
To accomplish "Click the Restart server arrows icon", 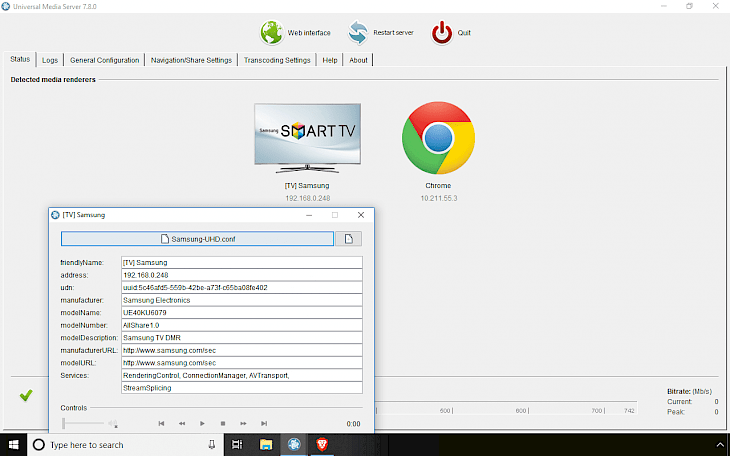I will (358, 33).
